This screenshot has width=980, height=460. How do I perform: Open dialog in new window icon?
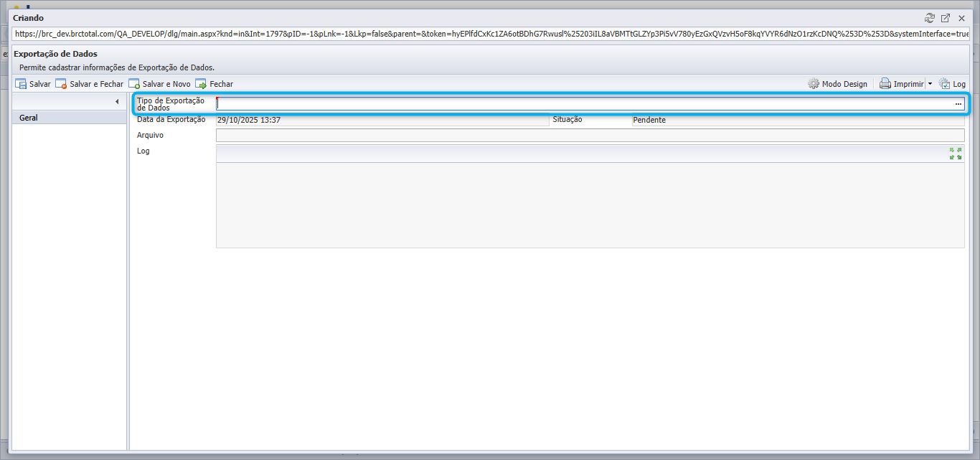coord(946,18)
